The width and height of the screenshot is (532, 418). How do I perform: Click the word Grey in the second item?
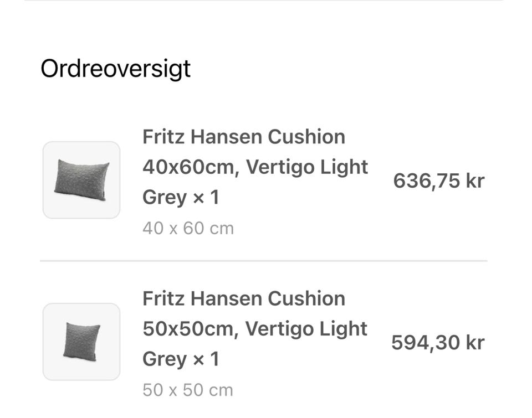[164, 359]
